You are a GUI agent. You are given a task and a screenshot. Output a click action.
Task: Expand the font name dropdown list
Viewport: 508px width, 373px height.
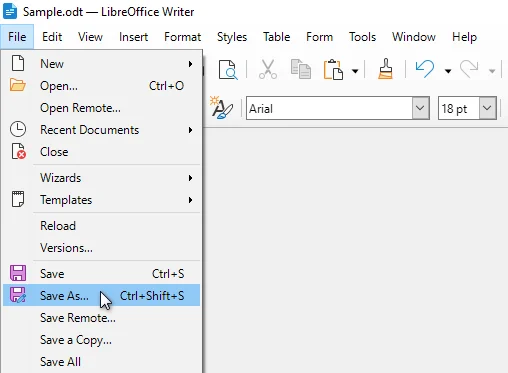(420, 108)
